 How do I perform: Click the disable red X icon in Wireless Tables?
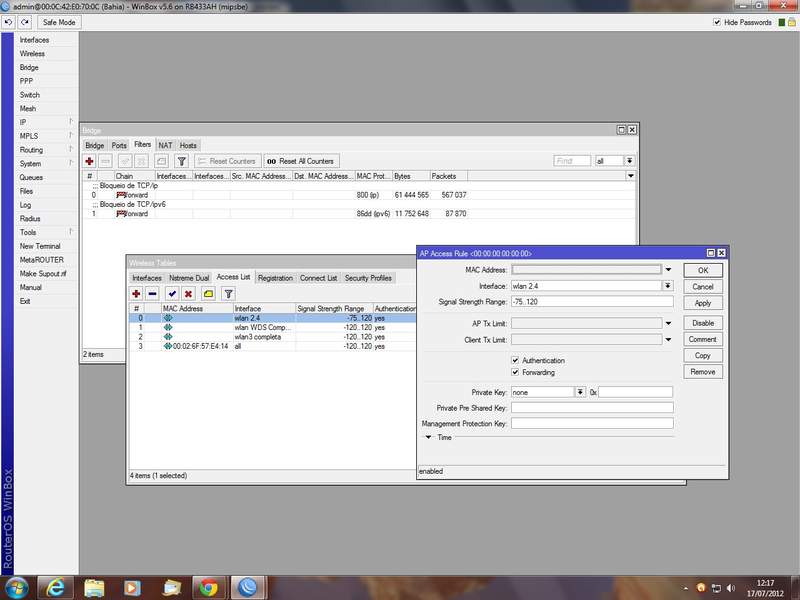click(x=188, y=294)
